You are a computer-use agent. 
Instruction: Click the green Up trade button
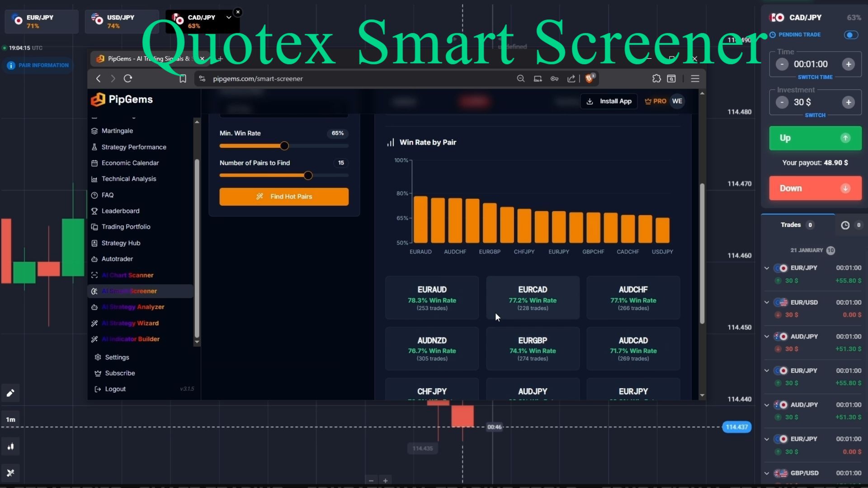pos(815,138)
